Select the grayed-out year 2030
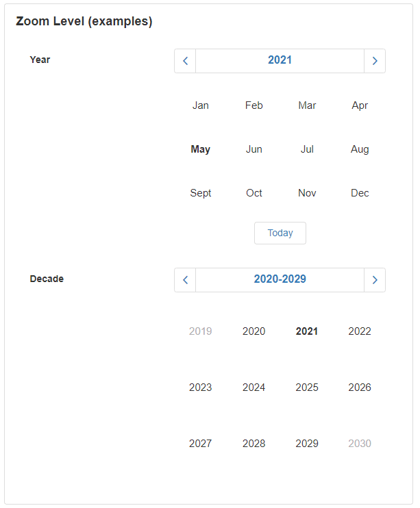This screenshot has height=508, width=420. click(x=360, y=444)
